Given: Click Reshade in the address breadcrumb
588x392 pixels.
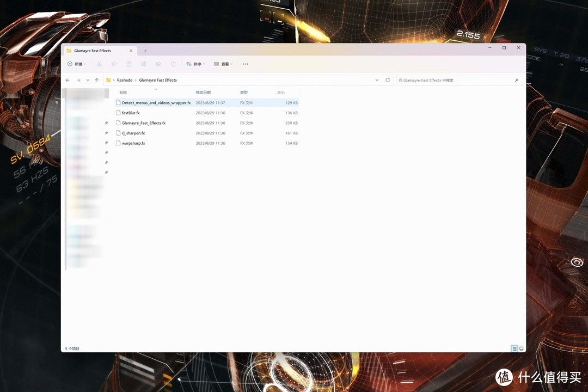Looking at the screenshot, I should (x=125, y=80).
